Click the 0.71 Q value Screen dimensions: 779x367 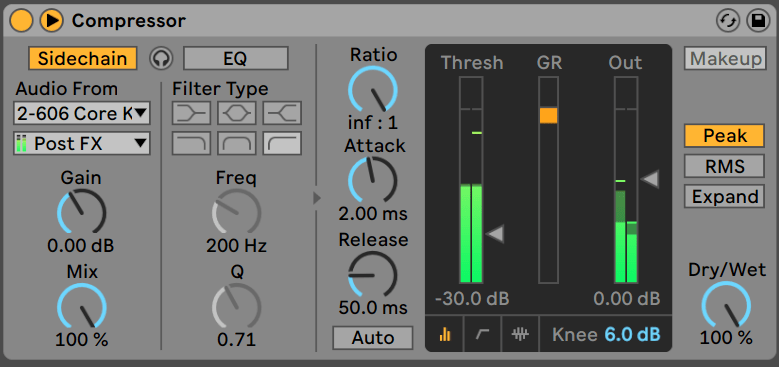click(x=236, y=340)
